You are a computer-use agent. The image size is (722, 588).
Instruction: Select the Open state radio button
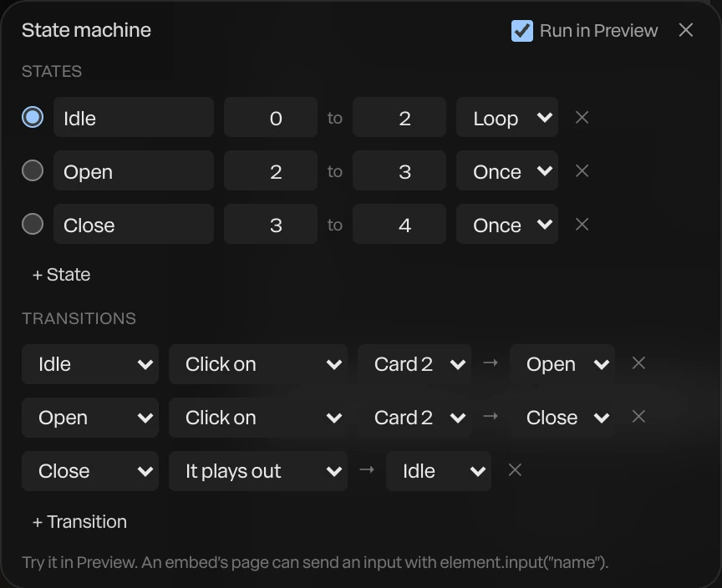pyautogui.click(x=33, y=170)
